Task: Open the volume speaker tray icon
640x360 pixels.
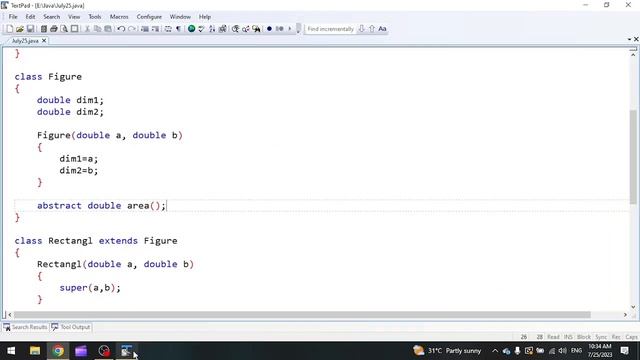Action: (562, 351)
